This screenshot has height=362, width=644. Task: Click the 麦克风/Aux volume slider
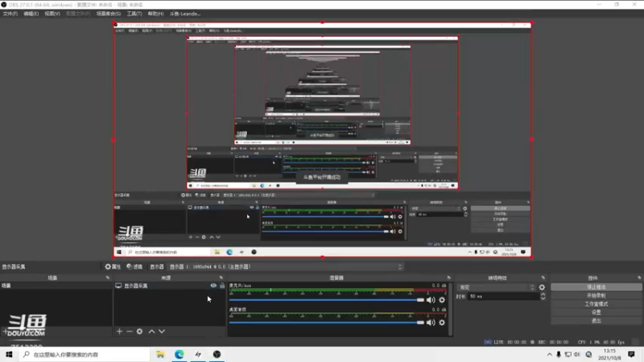click(x=327, y=300)
